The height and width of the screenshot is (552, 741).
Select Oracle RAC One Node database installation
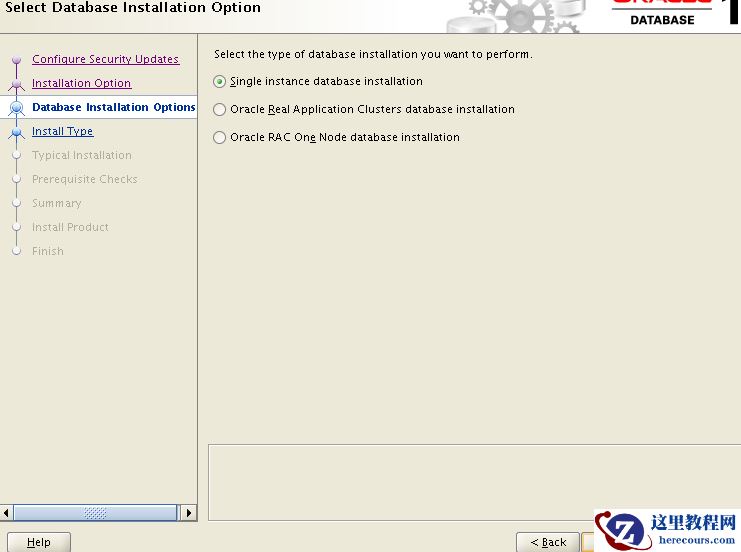click(219, 138)
